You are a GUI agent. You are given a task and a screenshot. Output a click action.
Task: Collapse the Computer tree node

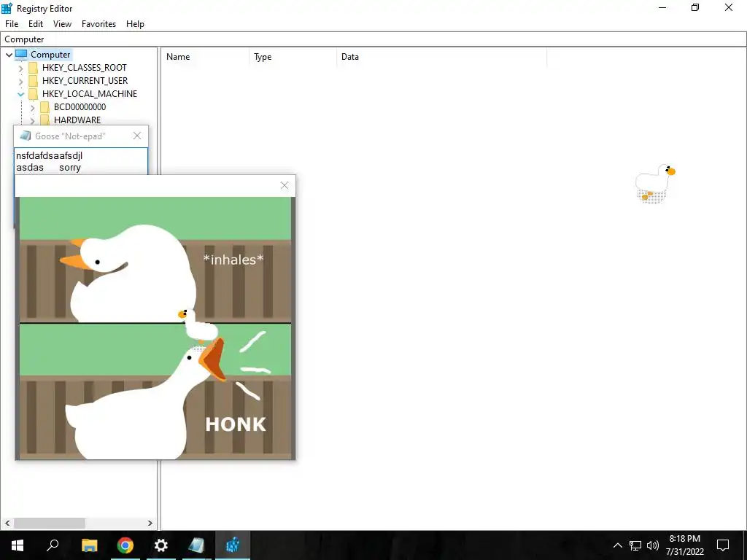[x=9, y=55]
